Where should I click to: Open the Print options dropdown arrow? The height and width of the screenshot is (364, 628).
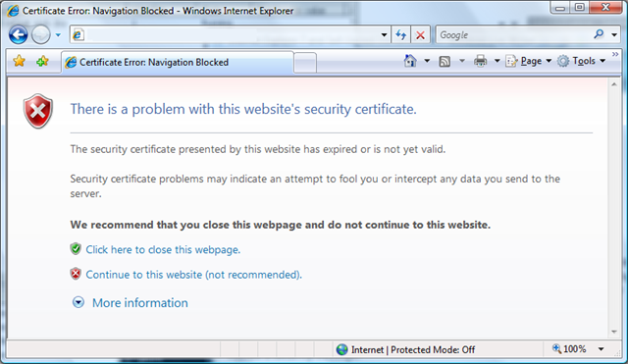pos(497,61)
